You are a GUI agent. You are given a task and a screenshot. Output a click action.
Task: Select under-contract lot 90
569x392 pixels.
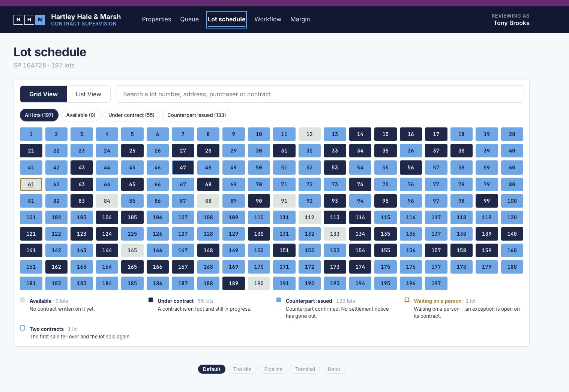[x=259, y=201]
